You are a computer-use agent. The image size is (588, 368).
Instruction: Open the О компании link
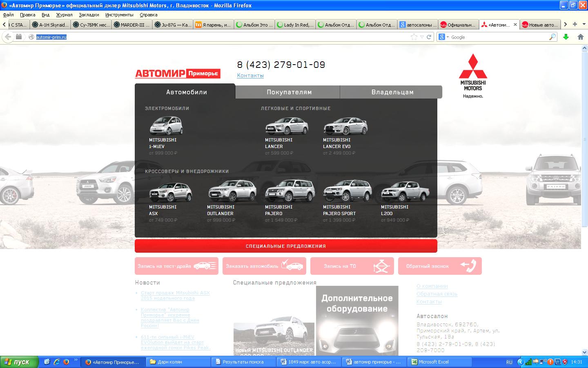[432, 286]
